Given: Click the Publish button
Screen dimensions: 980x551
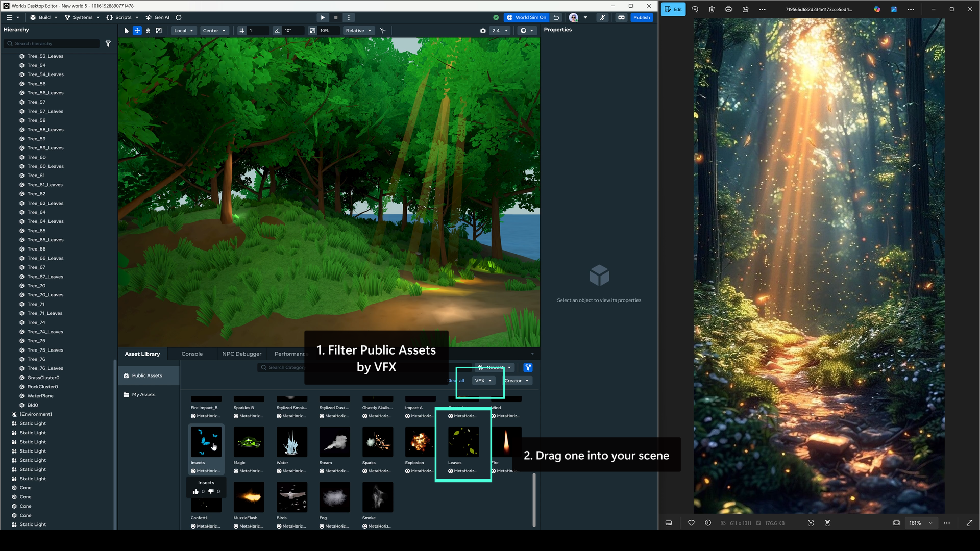Looking at the screenshot, I should click(642, 17).
